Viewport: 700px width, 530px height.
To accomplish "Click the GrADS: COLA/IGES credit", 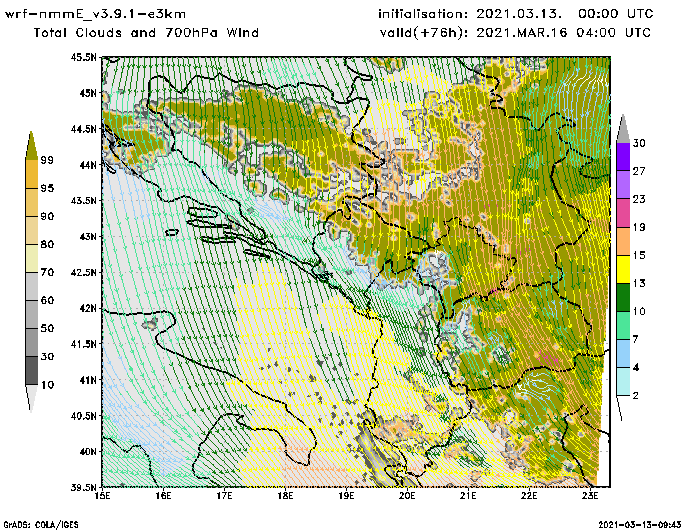I will (41, 525).
